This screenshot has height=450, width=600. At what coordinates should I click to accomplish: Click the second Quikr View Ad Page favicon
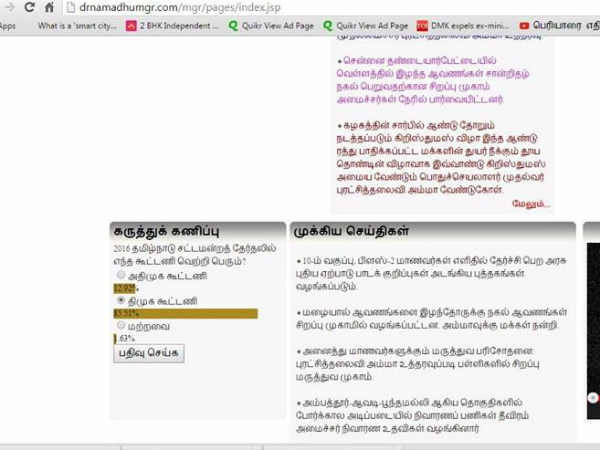point(328,25)
